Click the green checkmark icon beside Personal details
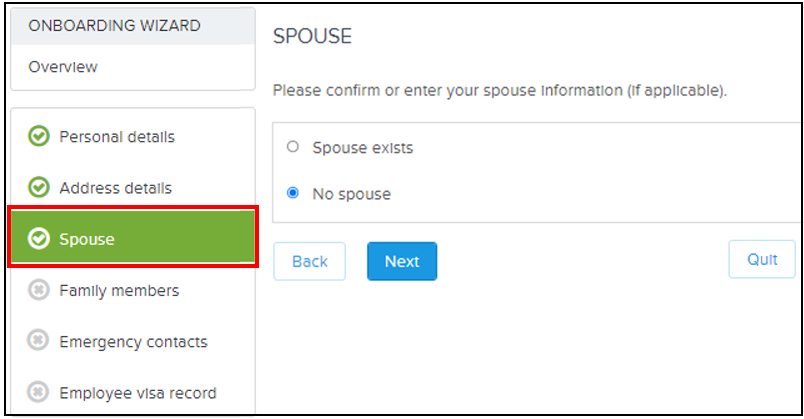The image size is (804, 419). pos(38,136)
